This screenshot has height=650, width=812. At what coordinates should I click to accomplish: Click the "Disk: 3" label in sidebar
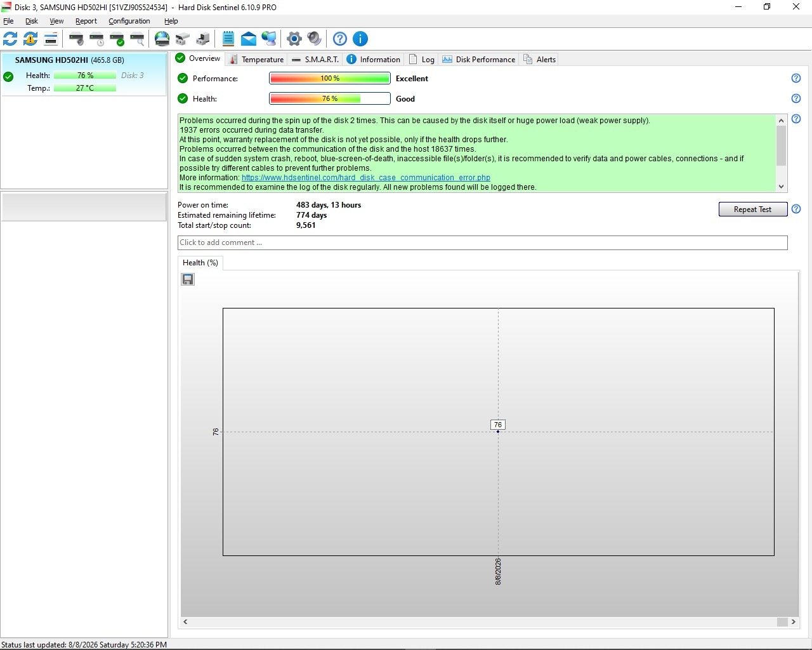tap(133, 76)
